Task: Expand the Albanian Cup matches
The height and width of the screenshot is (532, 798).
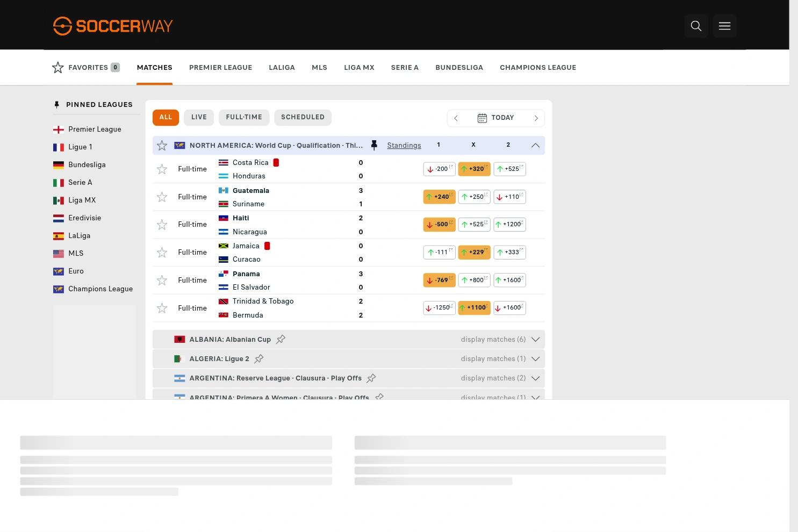Action: pyautogui.click(x=535, y=339)
